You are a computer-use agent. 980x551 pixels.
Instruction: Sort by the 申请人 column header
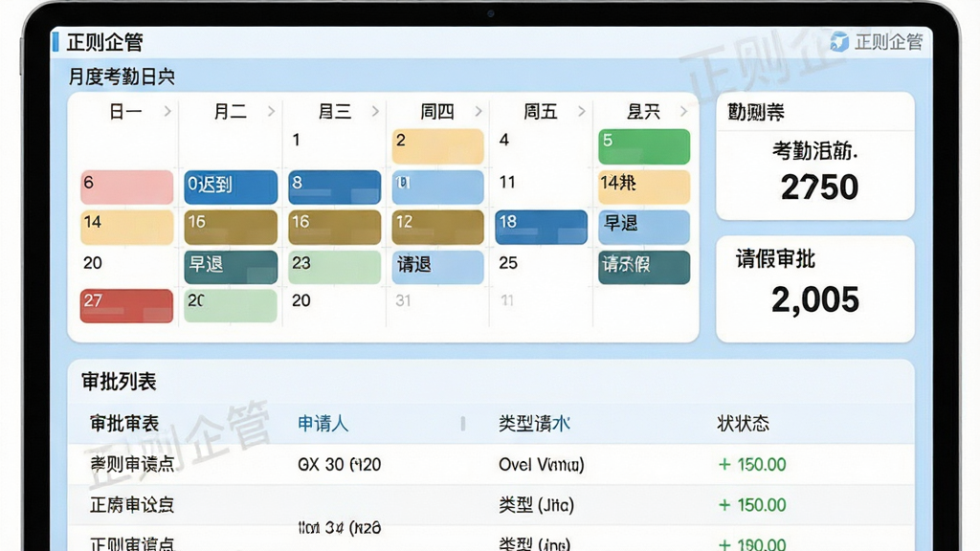tap(323, 424)
